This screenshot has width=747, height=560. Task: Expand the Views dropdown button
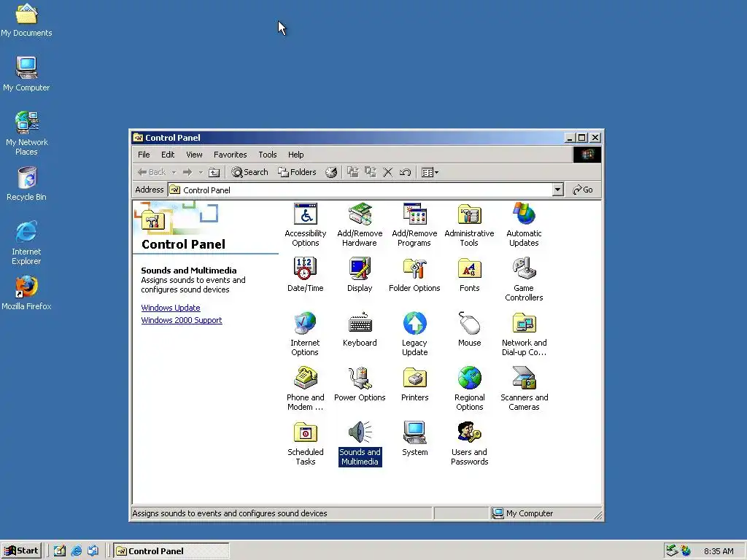click(430, 172)
